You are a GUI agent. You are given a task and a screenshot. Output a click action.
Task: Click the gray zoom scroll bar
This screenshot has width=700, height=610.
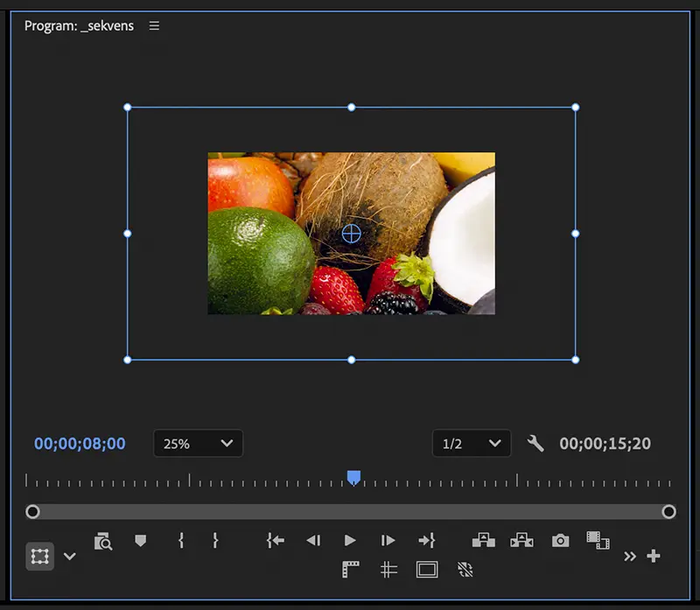351,512
